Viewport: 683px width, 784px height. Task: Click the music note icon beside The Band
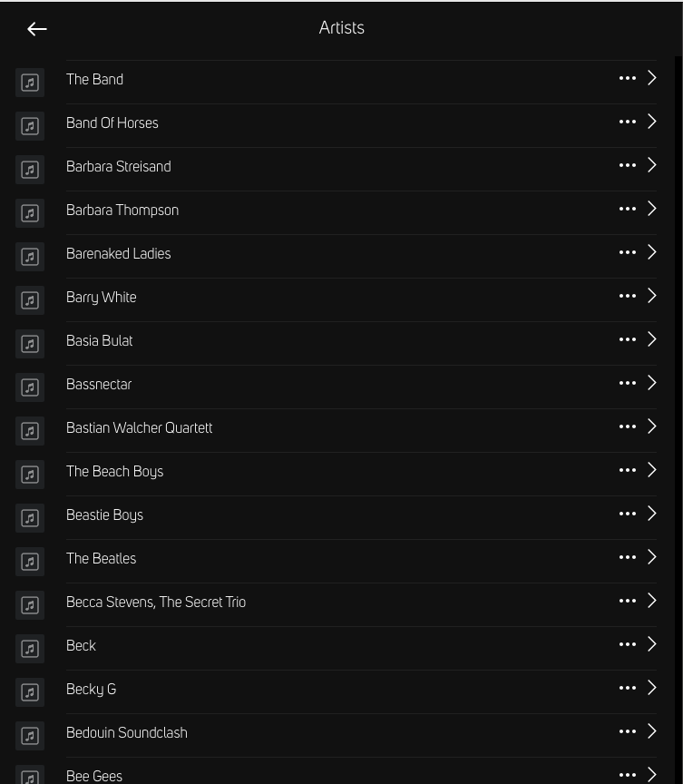coord(30,83)
